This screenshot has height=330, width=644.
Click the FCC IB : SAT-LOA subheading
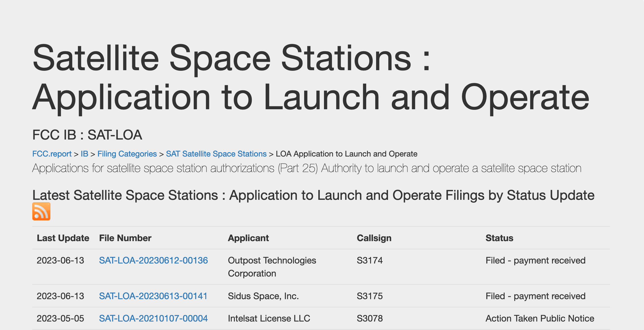click(x=87, y=135)
